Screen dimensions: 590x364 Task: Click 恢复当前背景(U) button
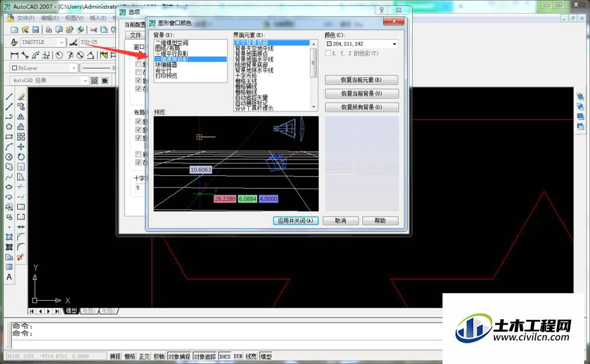pyautogui.click(x=361, y=94)
